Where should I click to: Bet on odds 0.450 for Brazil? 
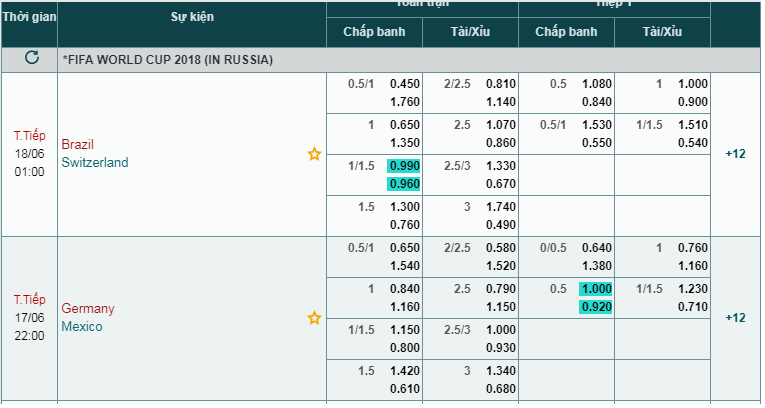coord(405,84)
